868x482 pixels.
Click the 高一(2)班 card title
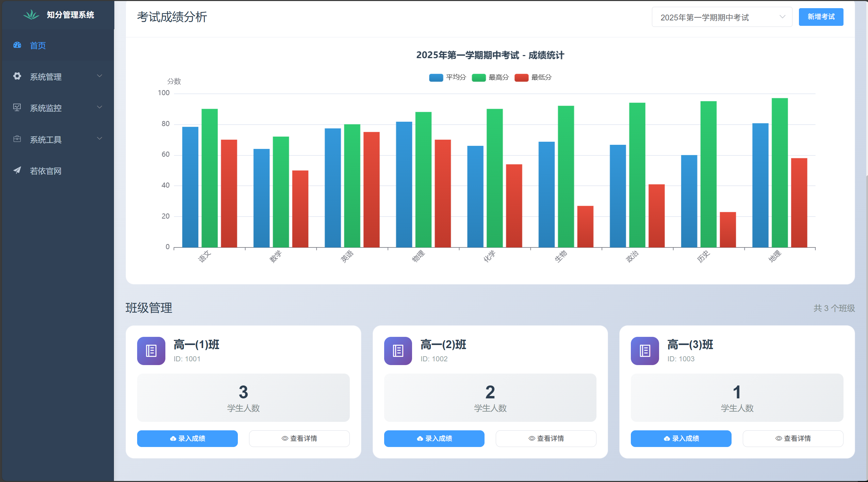pyautogui.click(x=443, y=345)
